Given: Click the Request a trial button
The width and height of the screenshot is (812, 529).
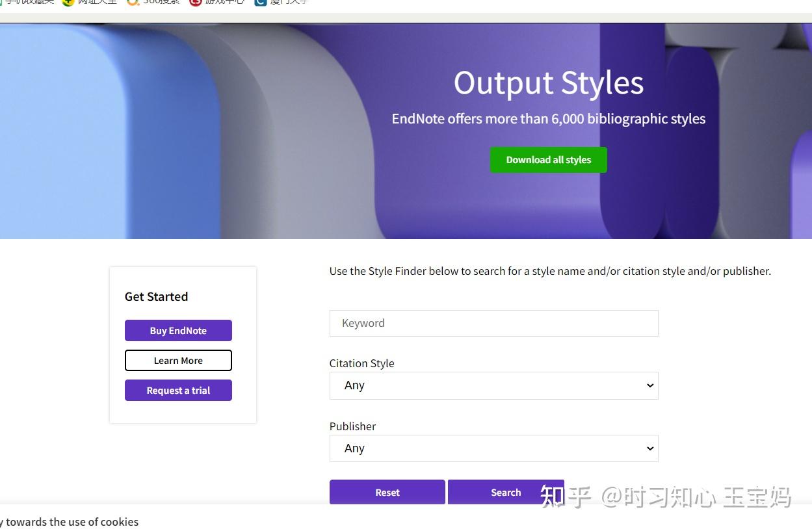Looking at the screenshot, I should [178, 391].
